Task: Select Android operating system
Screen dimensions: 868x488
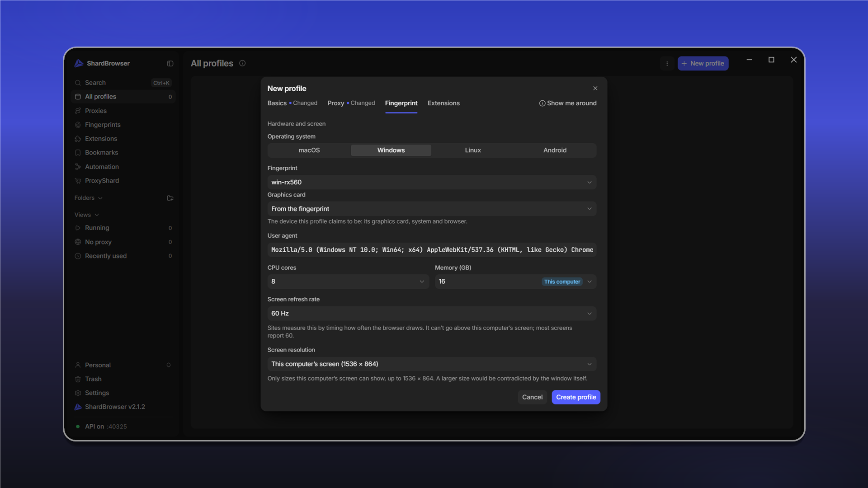Action: (555, 150)
